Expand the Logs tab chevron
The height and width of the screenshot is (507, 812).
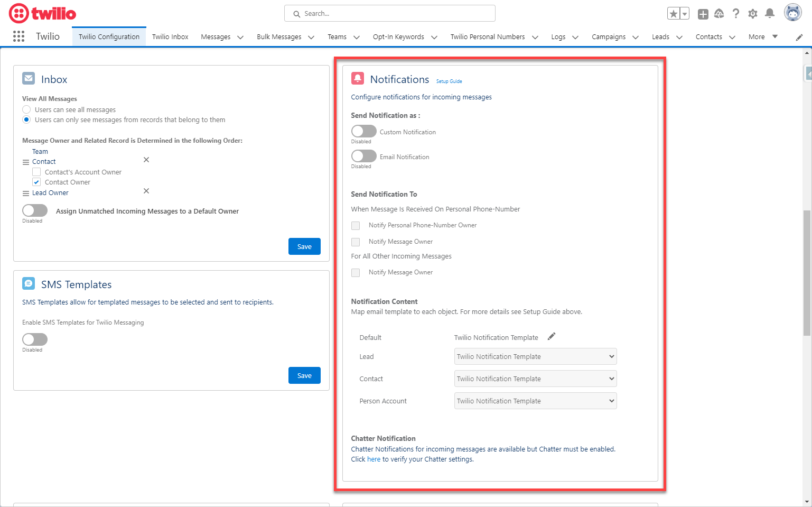coord(575,37)
